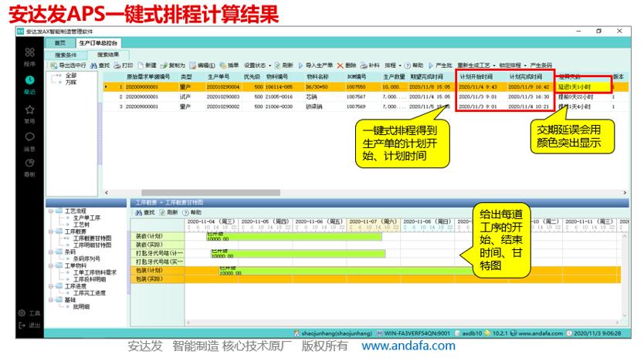Select 万辉 in the filter tree
Screen dimensions: 644x361
pos(71,82)
